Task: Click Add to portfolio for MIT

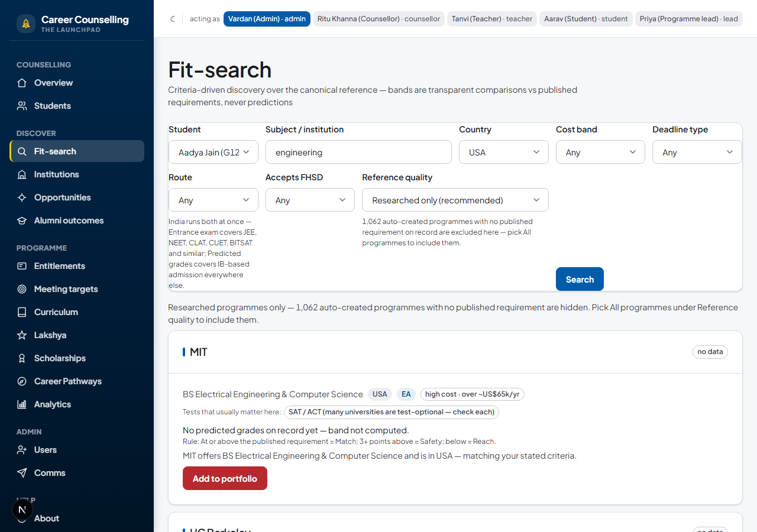Action: pyautogui.click(x=225, y=478)
